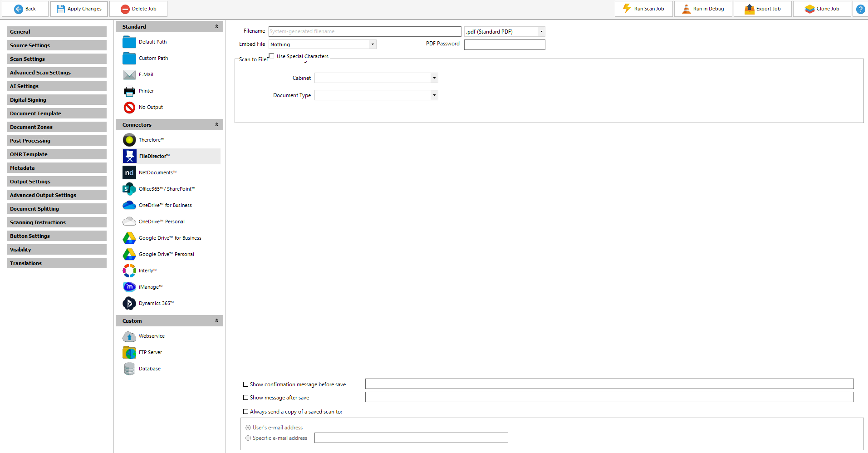
Task: Switch to the Digital Signing section
Action: [x=57, y=100]
